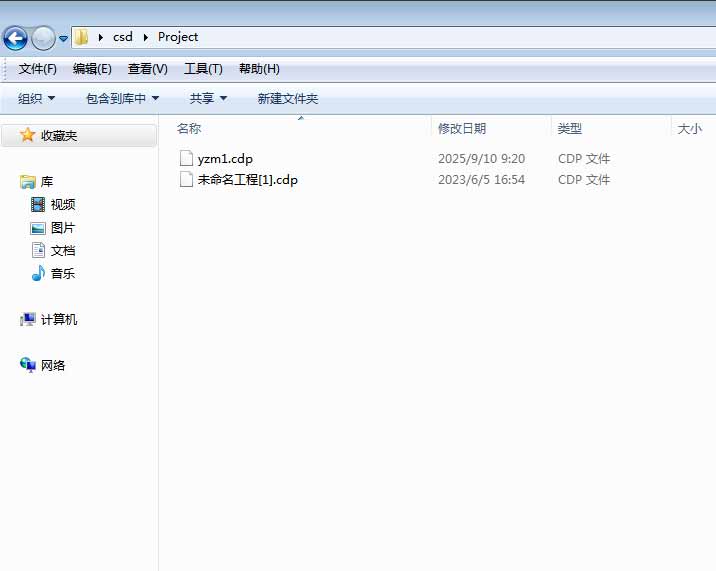Screen dimensions: 716x571
Task: Select the csd breadcrumb segment
Action: coord(122,37)
